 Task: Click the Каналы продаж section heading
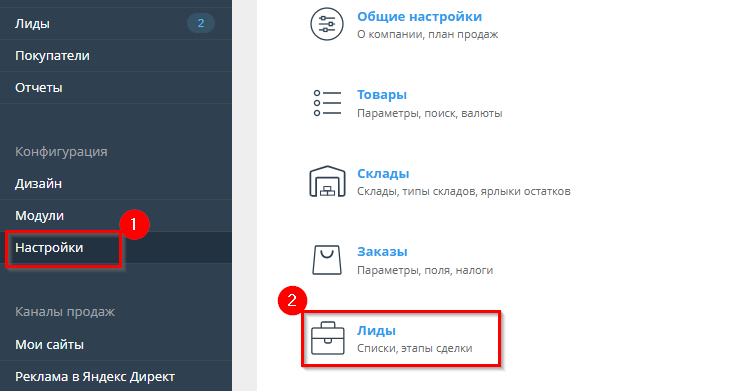click(x=65, y=312)
